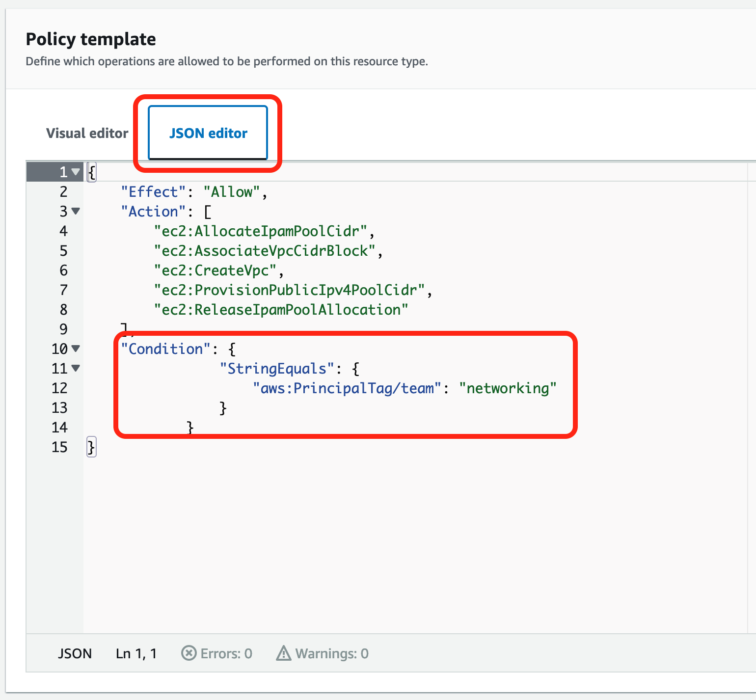
Task: Select the "ec2:AllocateIpamPoolCidr" action
Action: (x=262, y=231)
